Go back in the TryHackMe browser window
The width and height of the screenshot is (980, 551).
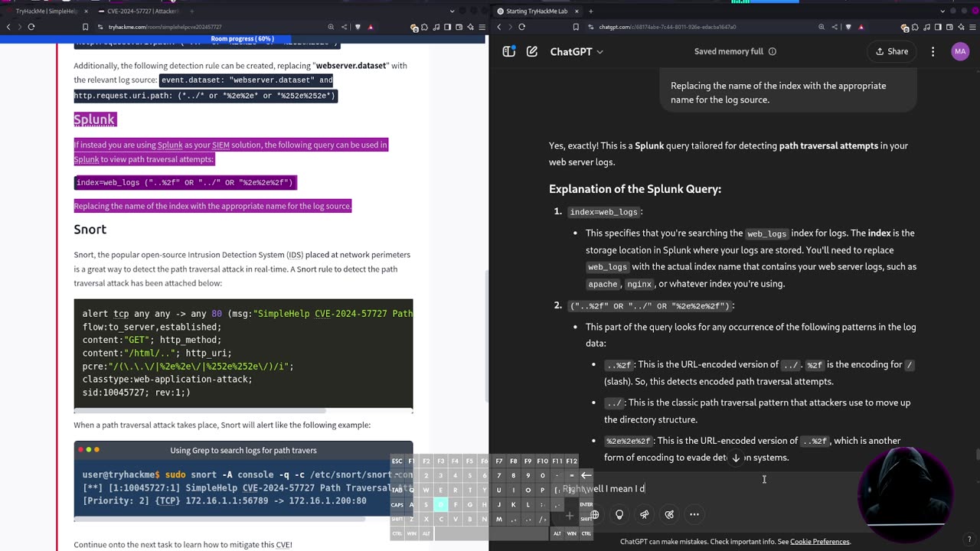[x=8, y=27]
